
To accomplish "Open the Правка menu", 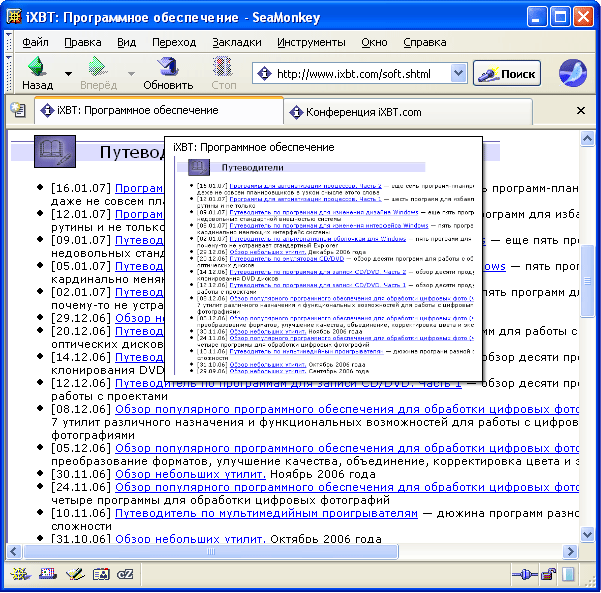I will point(83,42).
